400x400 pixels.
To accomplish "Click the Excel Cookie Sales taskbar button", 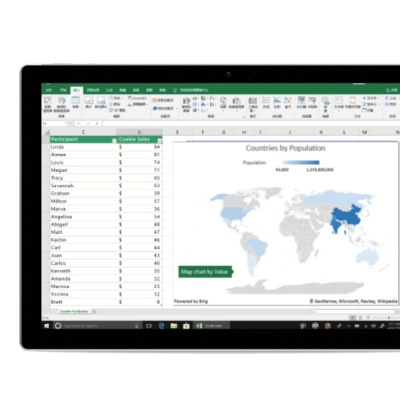I will coord(211,326).
